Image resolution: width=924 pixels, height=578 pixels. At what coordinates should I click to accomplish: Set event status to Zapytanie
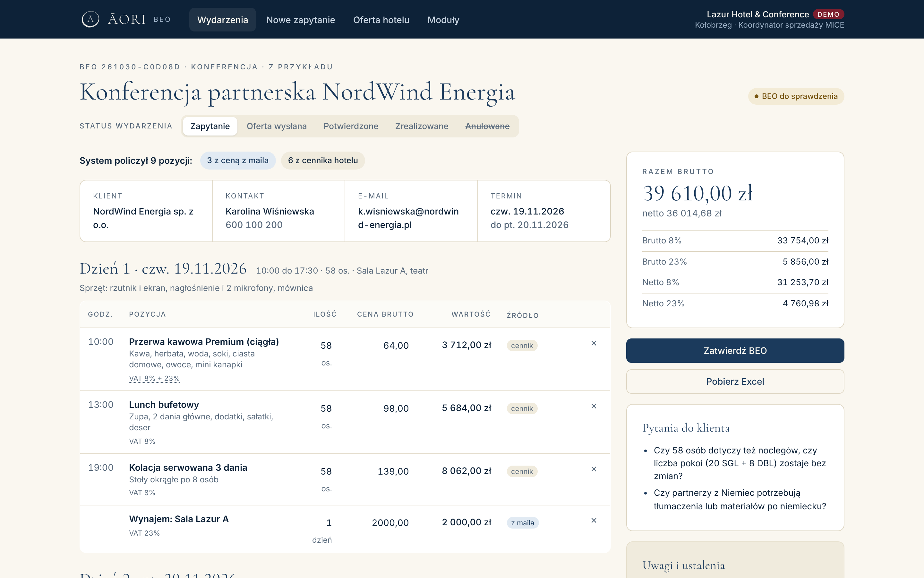[210, 126]
